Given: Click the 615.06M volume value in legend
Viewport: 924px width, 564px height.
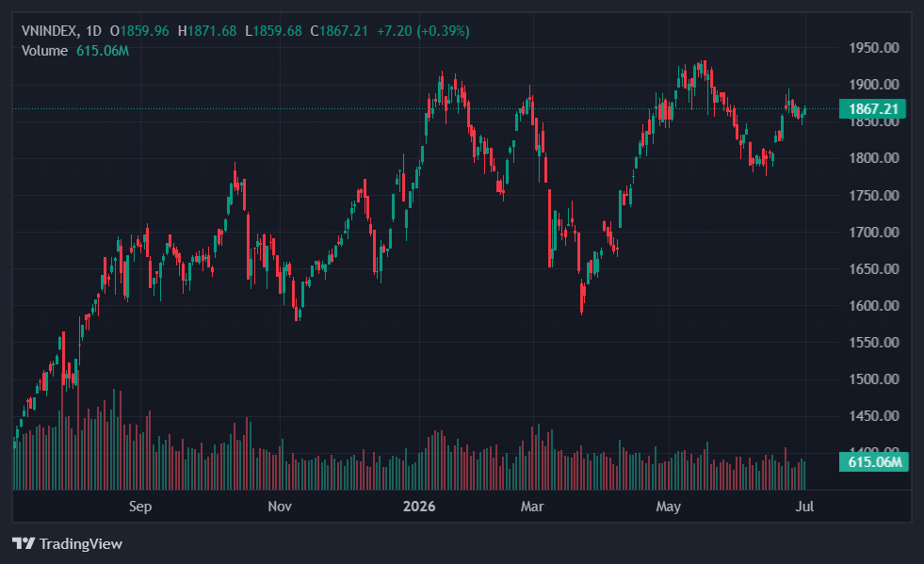Looking at the screenshot, I should (103, 51).
